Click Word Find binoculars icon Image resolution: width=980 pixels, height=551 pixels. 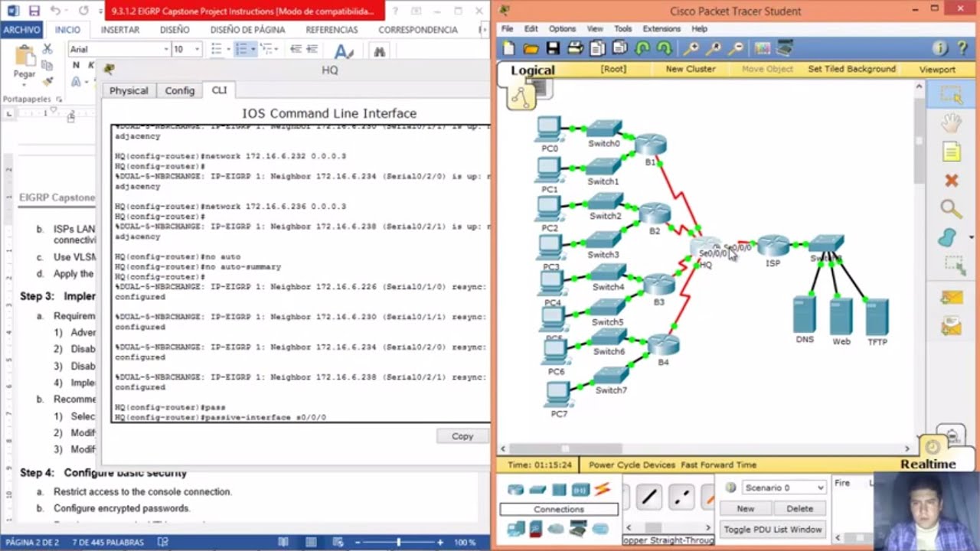click(379, 51)
